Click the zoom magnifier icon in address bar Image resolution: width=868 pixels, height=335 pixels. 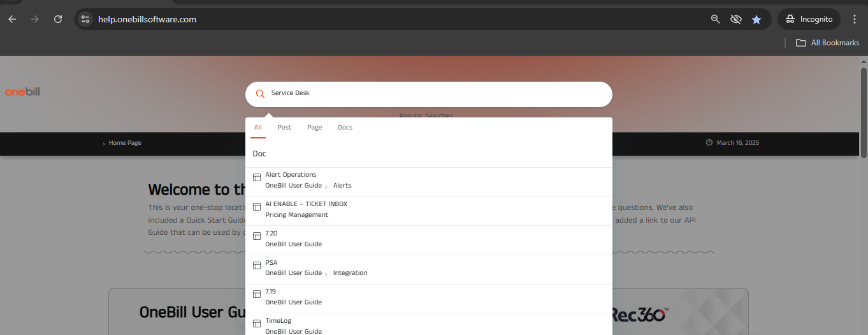[716, 19]
